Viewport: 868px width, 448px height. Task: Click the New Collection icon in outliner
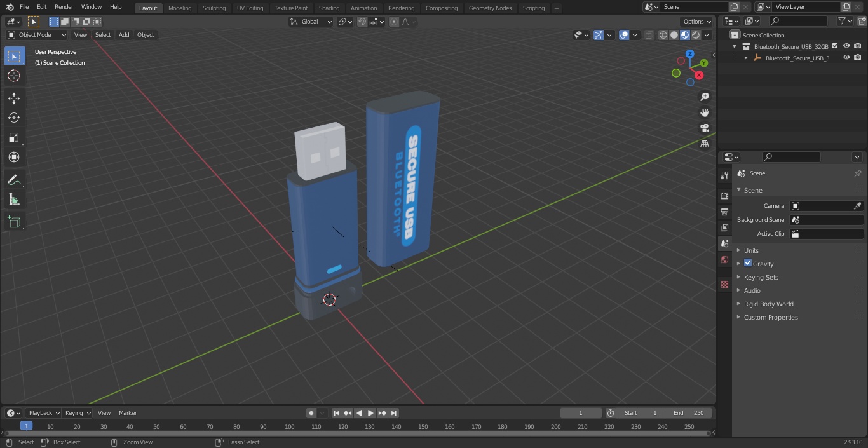(x=861, y=21)
